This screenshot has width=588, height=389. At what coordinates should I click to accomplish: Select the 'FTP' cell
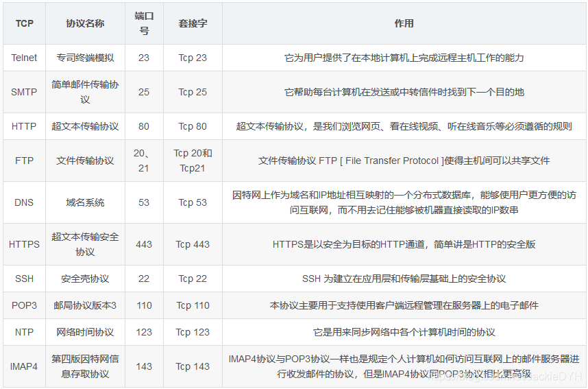click(25, 161)
